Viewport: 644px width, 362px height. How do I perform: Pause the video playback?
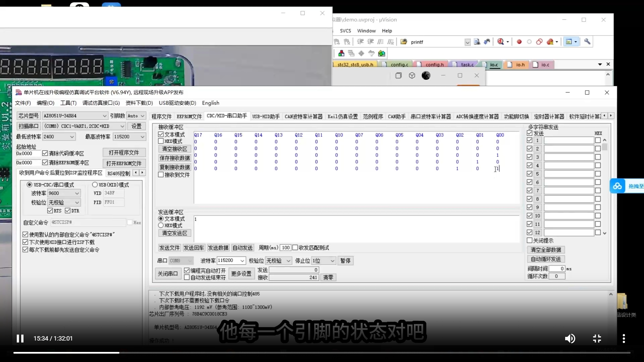[20, 339]
